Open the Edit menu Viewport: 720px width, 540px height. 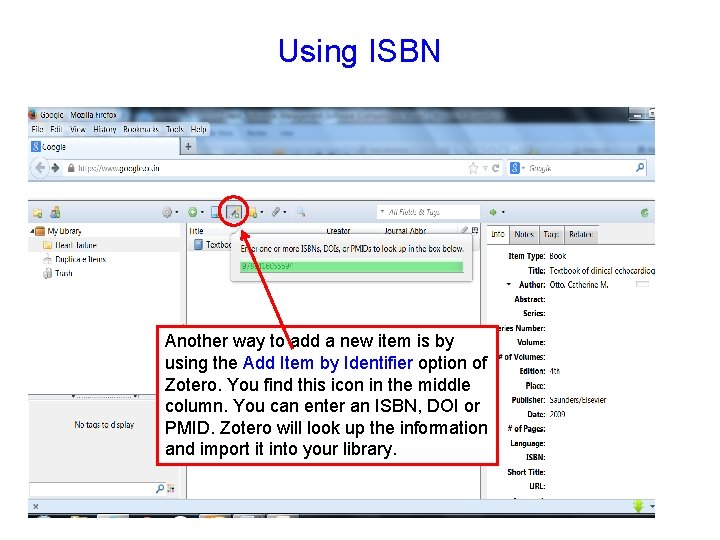[x=56, y=129]
